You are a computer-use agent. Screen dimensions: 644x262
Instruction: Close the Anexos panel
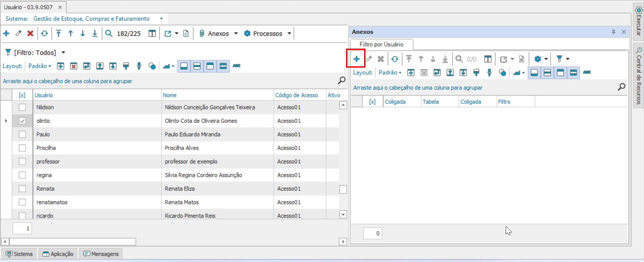(x=624, y=32)
